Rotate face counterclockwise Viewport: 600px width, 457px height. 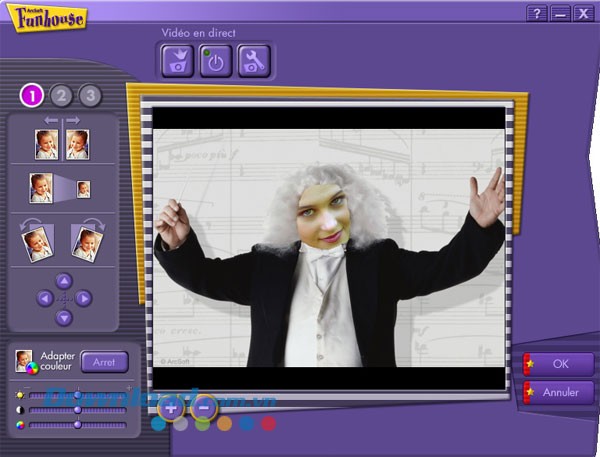tap(38, 241)
